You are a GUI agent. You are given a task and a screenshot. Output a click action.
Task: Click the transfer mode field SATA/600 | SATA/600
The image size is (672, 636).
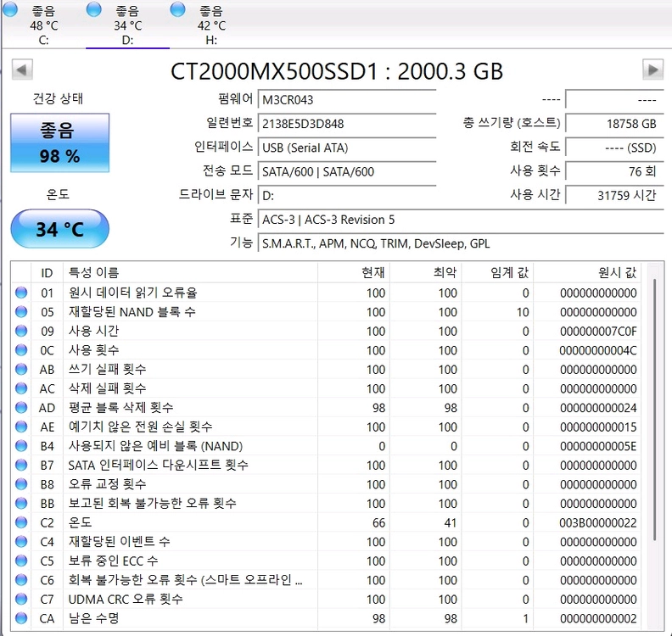[x=347, y=172]
